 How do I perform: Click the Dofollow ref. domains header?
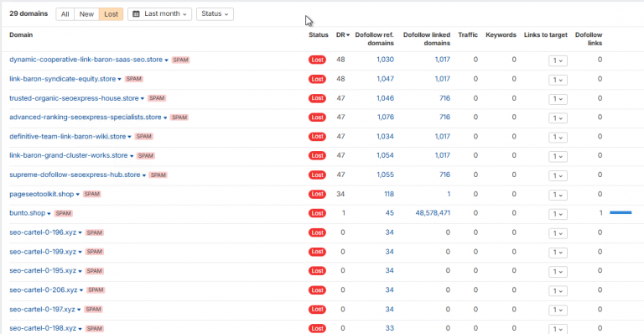[374, 39]
